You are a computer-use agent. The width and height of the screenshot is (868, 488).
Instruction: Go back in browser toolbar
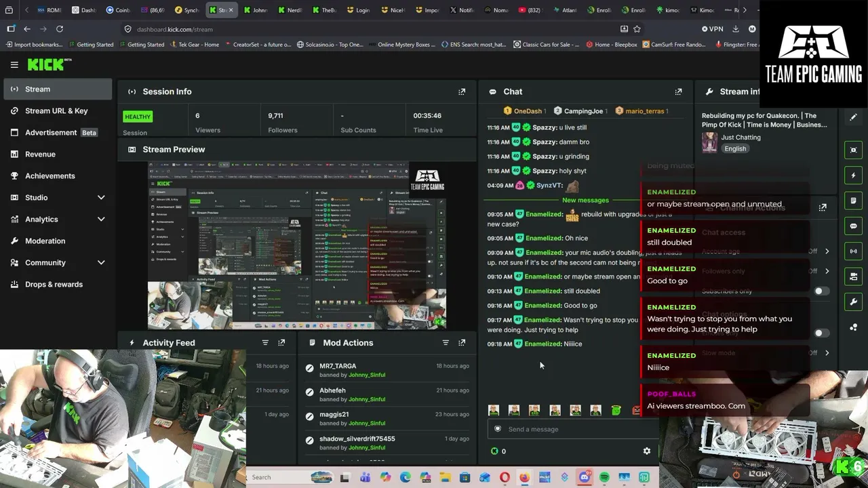click(x=27, y=29)
